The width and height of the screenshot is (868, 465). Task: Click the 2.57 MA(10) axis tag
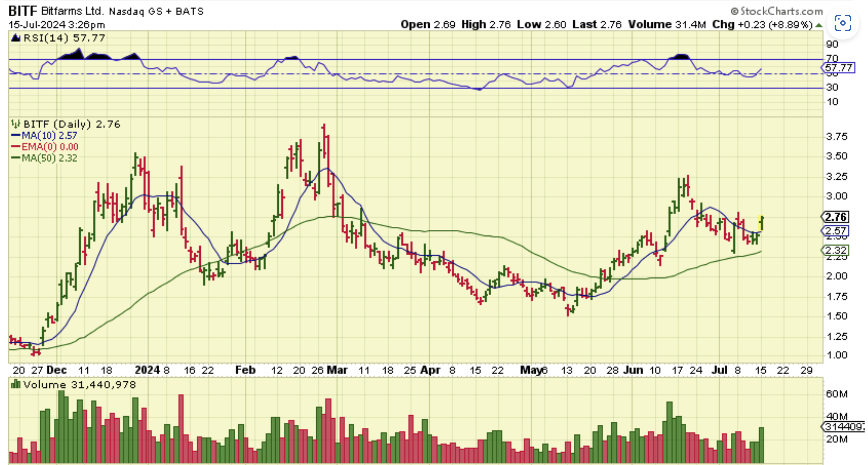[x=835, y=231]
